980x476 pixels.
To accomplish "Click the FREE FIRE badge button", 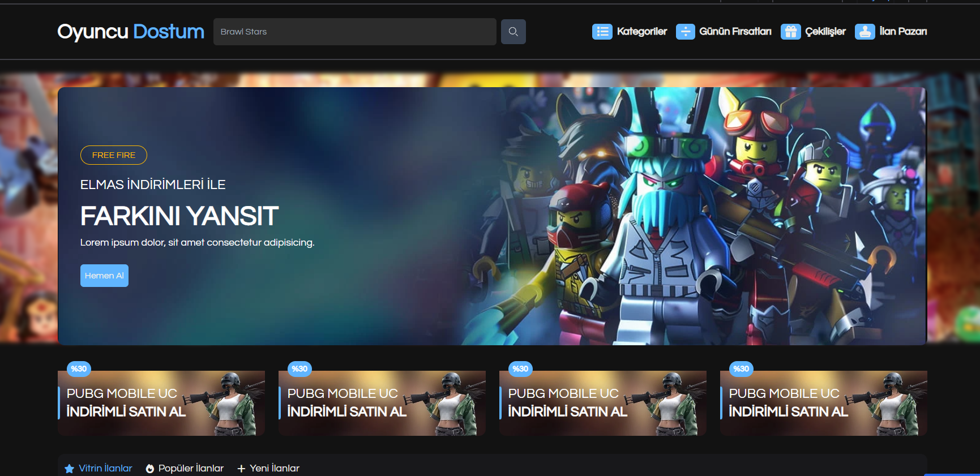I will click(114, 155).
